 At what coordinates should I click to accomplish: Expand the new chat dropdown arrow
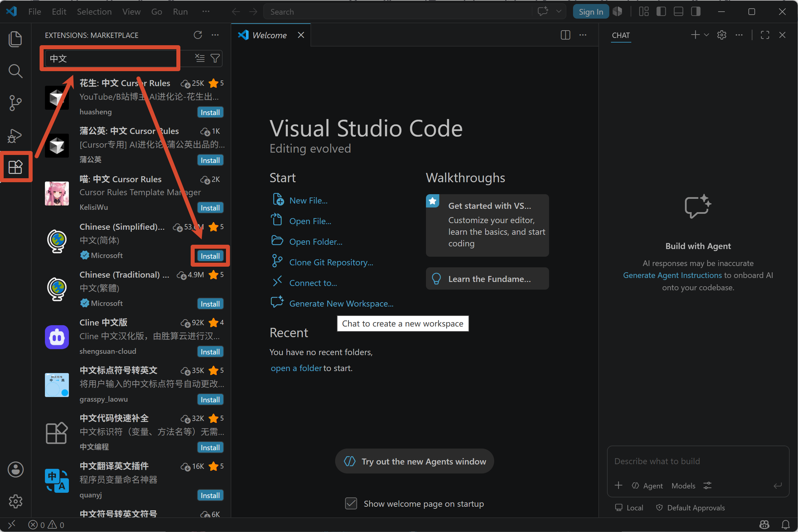coord(707,35)
